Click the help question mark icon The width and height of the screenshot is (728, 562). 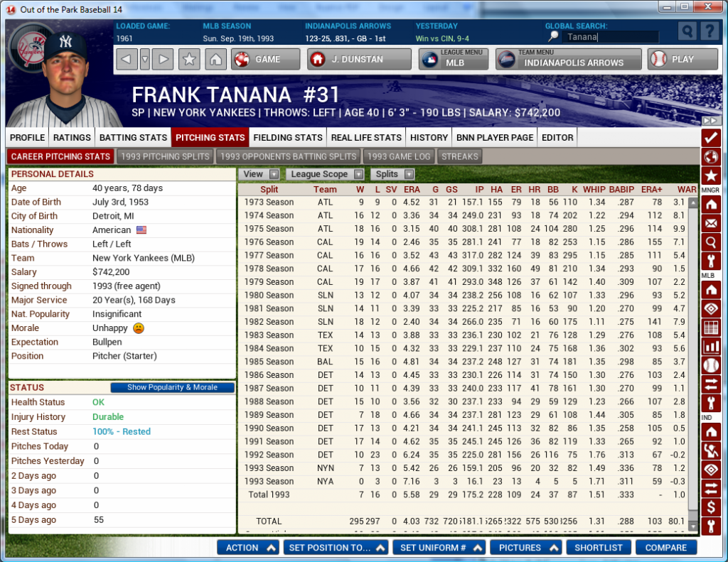point(709,31)
